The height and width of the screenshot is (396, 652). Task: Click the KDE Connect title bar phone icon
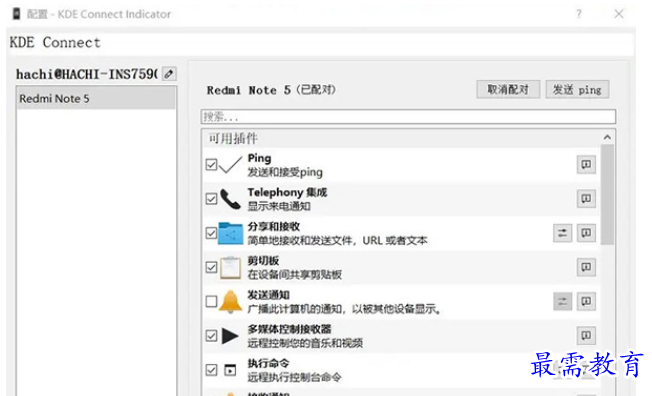pyautogui.click(x=16, y=14)
